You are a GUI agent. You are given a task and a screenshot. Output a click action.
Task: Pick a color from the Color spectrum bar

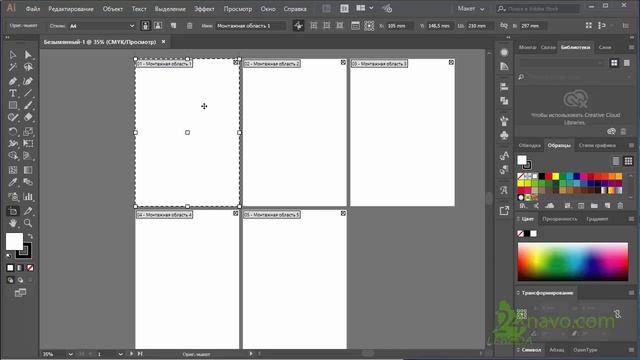[573, 262]
